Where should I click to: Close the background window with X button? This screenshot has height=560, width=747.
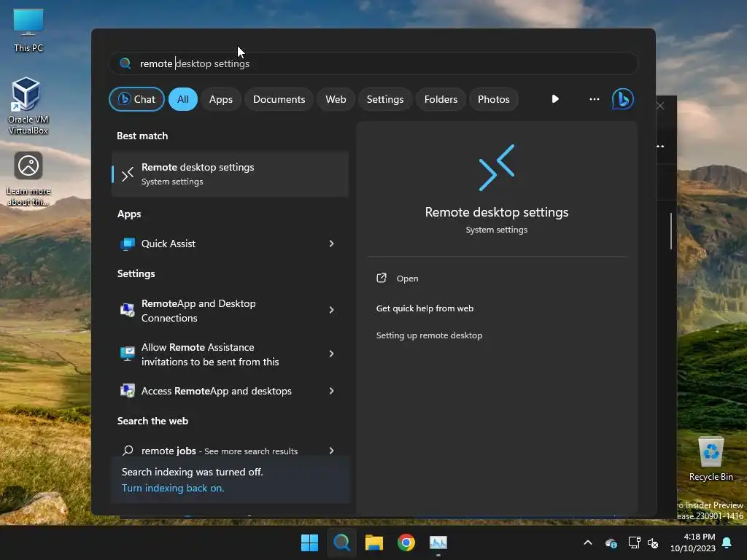660,106
